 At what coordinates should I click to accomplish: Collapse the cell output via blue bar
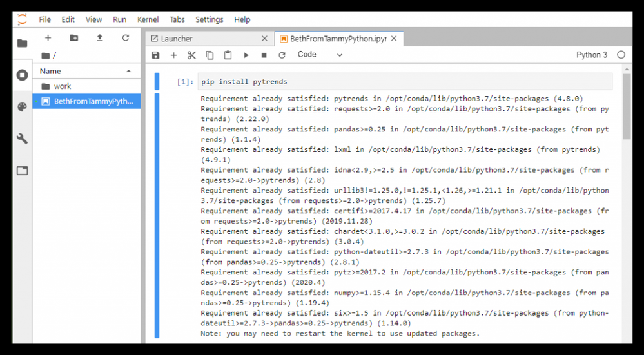157,216
